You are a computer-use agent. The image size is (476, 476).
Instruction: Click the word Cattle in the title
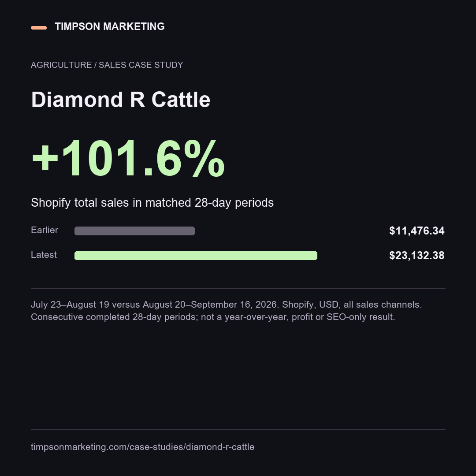(x=181, y=100)
